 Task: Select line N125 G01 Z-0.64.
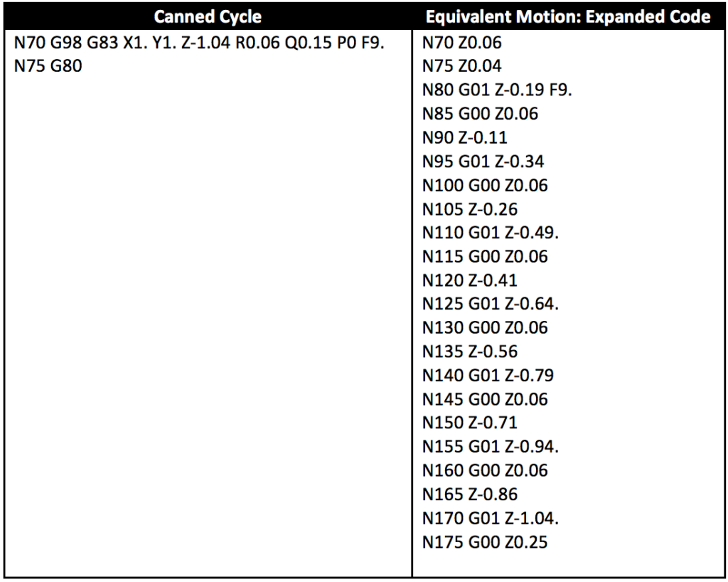(x=490, y=305)
